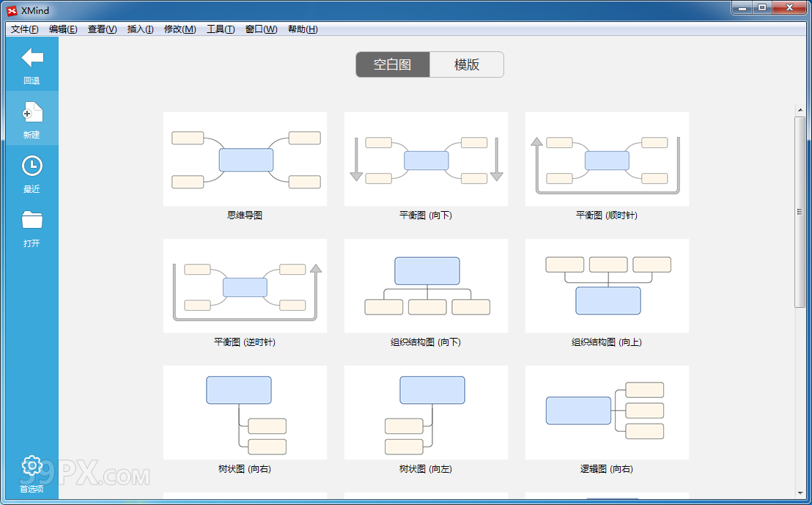Open the 文件(F) menu

[x=25, y=29]
